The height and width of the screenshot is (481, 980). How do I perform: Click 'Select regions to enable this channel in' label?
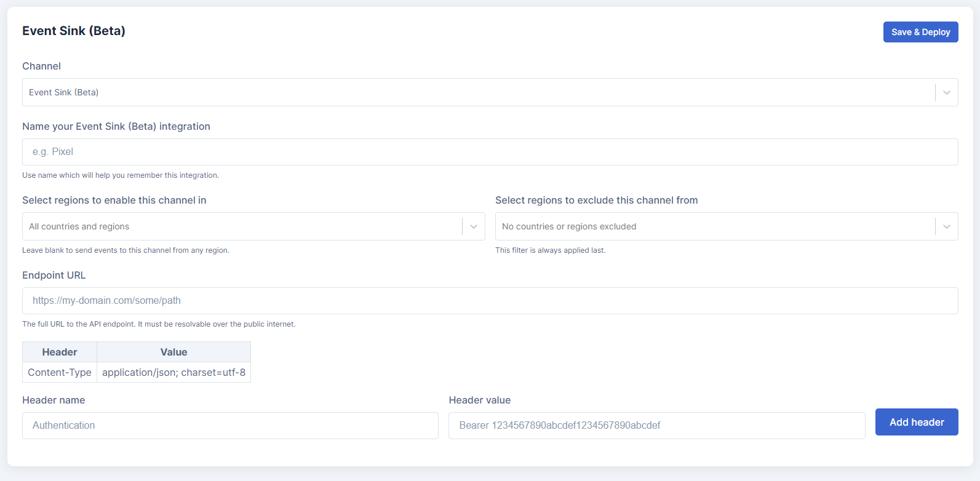[x=114, y=200]
